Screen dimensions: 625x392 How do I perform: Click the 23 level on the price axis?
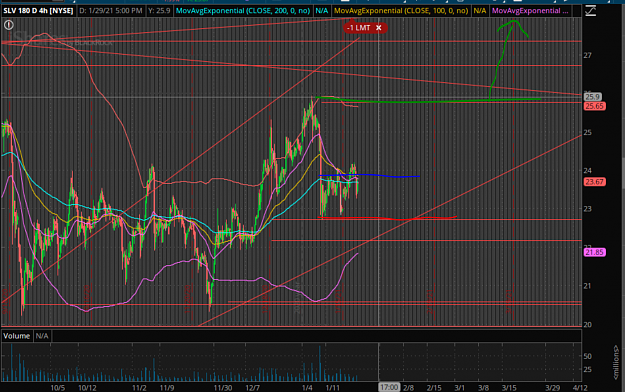(x=588, y=209)
